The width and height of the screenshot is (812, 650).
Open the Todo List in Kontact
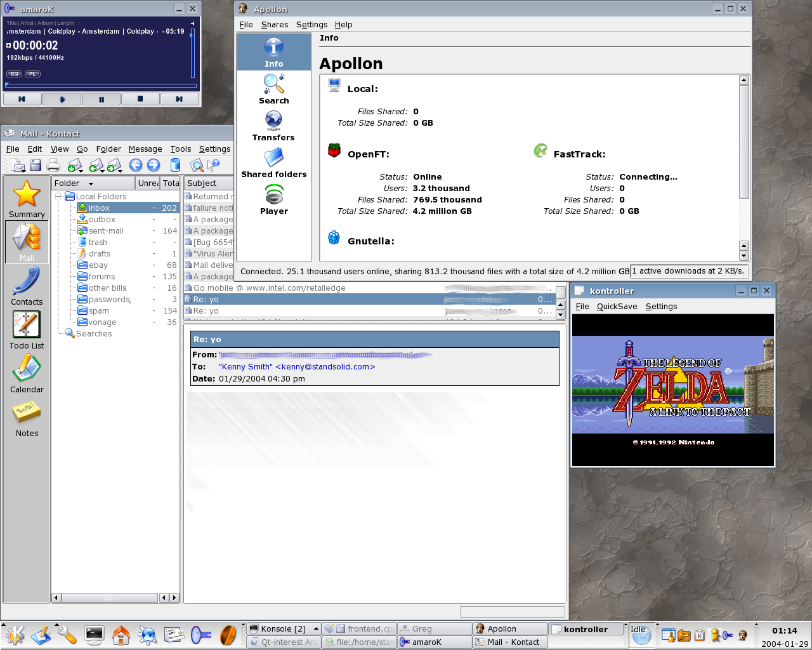(27, 330)
